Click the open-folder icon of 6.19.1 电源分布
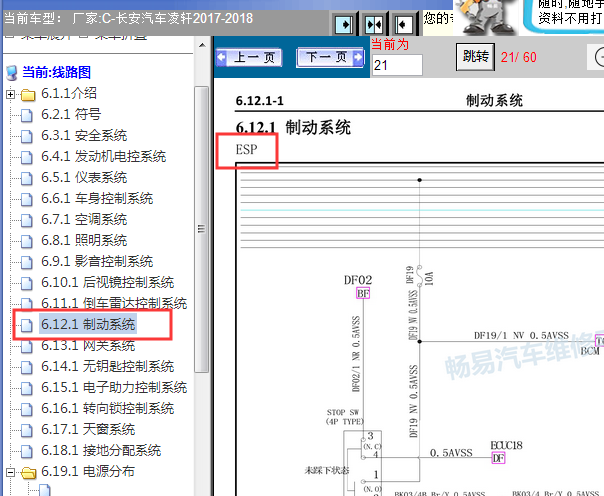The image size is (604, 496). coord(29,473)
